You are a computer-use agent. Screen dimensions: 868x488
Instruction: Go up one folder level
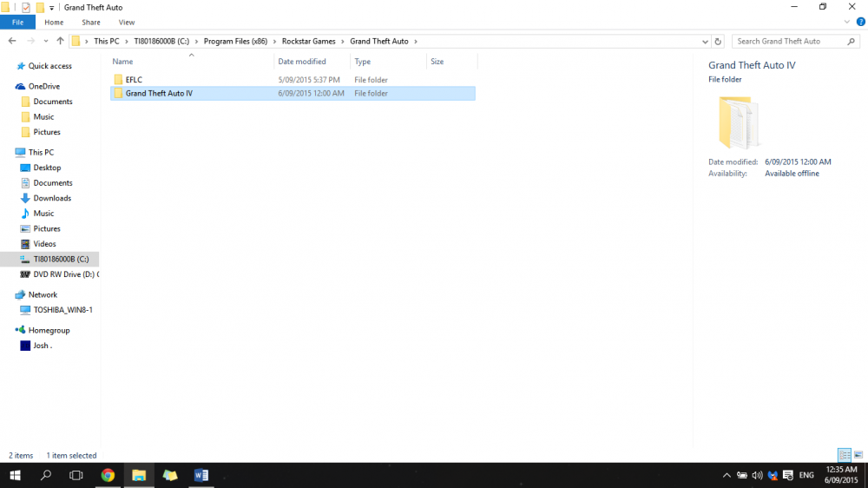point(60,41)
